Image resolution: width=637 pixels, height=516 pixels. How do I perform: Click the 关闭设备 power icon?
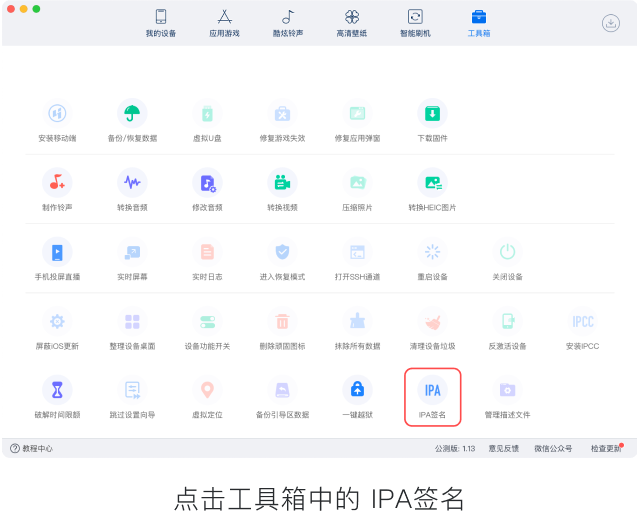tap(507, 252)
